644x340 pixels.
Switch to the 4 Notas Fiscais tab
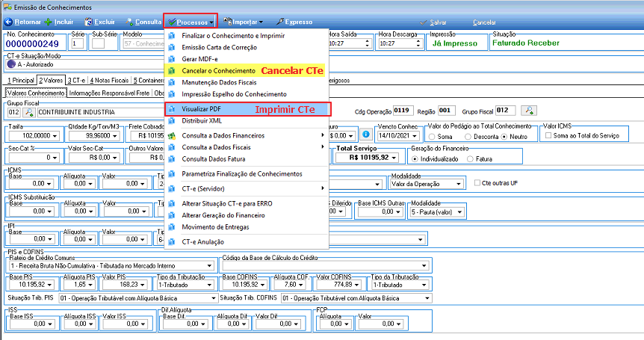pos(109,81)
